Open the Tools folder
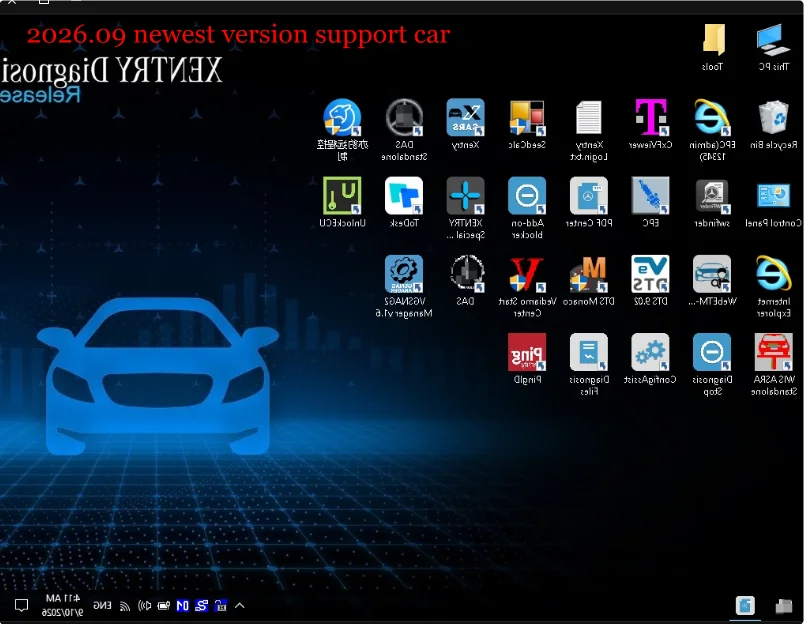This screenshot has width=804, height=624. coord(712,47)
